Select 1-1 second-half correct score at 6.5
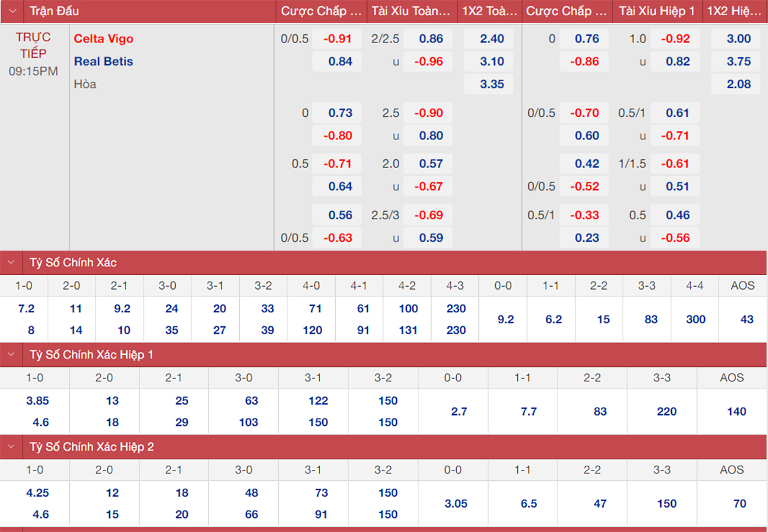This screenshot has width=768, height=532. [x=528, y=504]
